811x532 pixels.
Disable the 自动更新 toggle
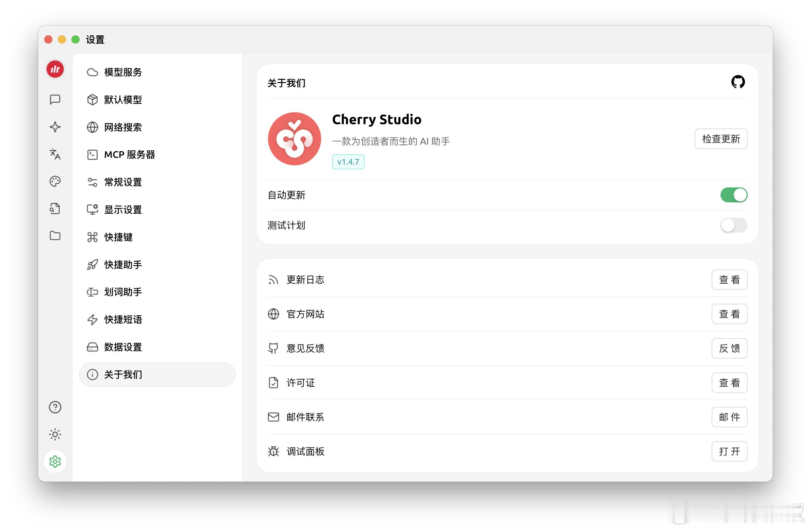coord(734,195)
